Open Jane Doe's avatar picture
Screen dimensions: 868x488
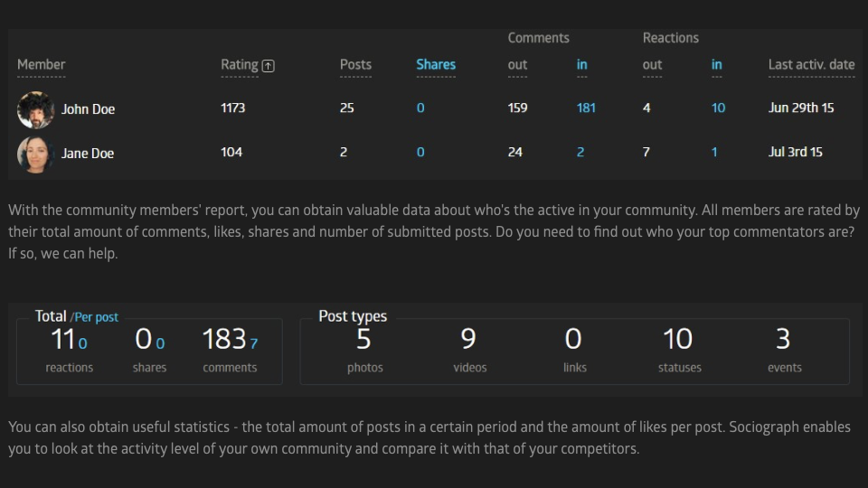(x=35, y=154)
